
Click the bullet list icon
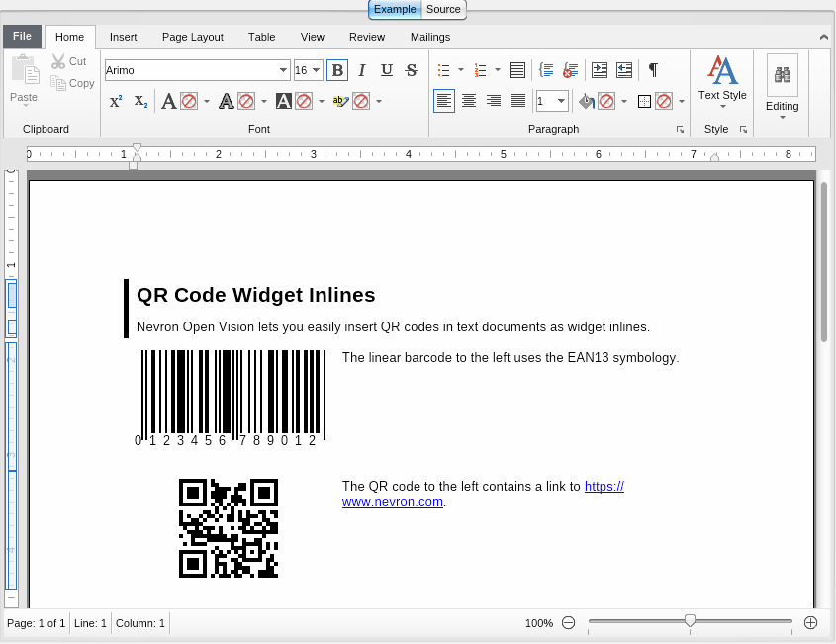443,70
